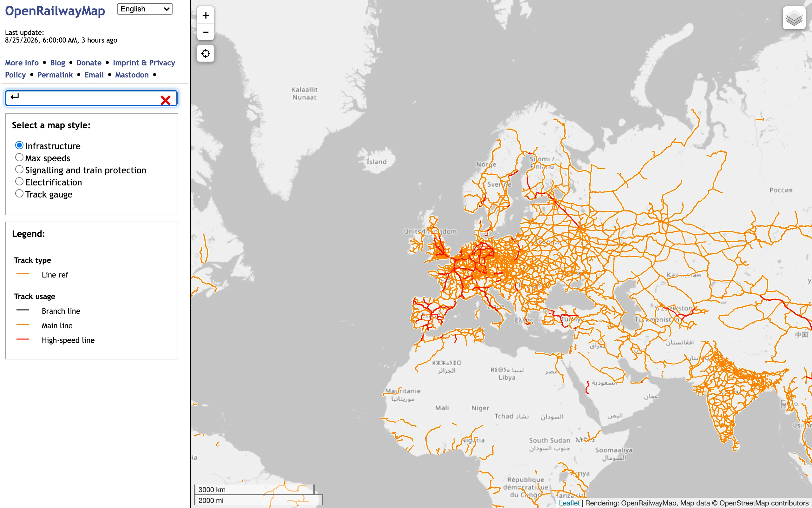Select the Infrastructure map style

pyautogui.click(x=19, y=145)
